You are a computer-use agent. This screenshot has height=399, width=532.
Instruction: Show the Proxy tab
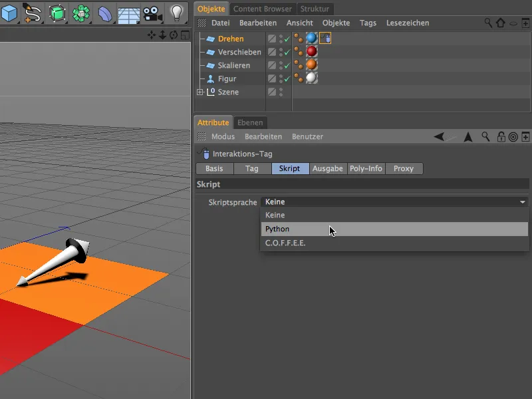tap(404, 169)
